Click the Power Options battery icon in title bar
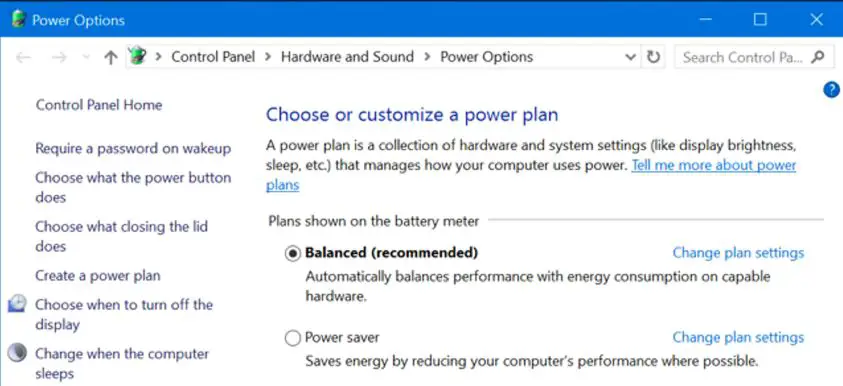The width and height of the screenshot is (843, 386). pyautogui.click(x=18, y=20)
